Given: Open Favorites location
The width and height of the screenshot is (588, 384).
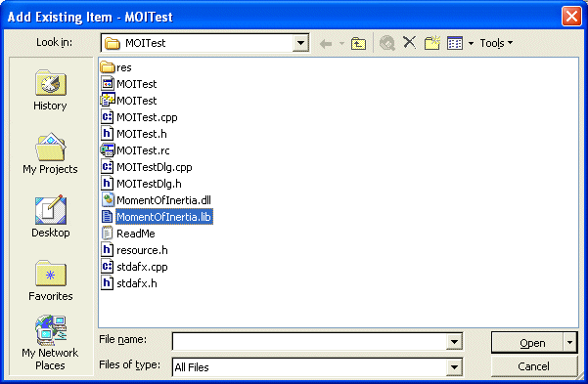Looking at the screenshot, I should pyautogui.click(x=50, y=280).
